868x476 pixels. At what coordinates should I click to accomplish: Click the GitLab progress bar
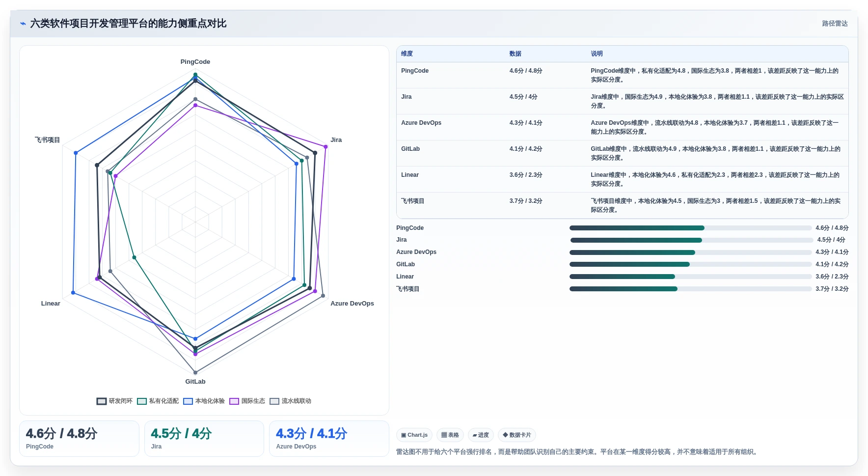pyautogui.click(x=690, y=264)
